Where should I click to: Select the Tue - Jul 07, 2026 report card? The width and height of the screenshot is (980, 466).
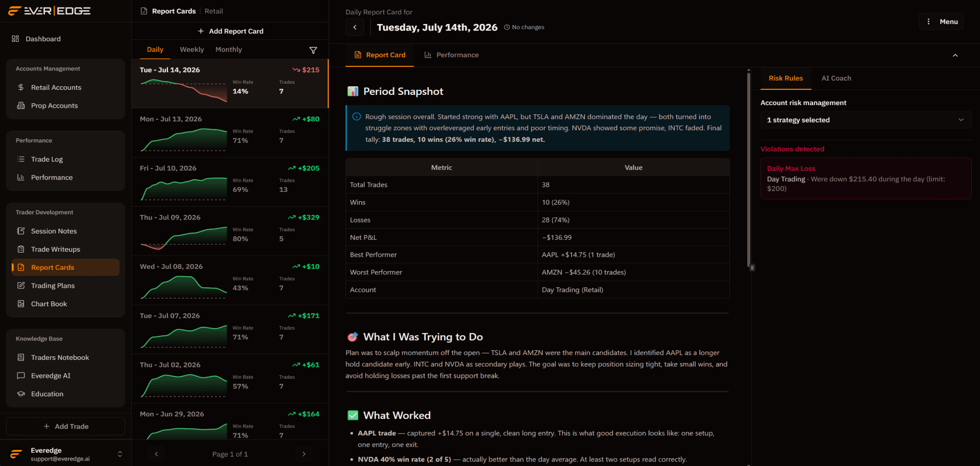point(230,330)
